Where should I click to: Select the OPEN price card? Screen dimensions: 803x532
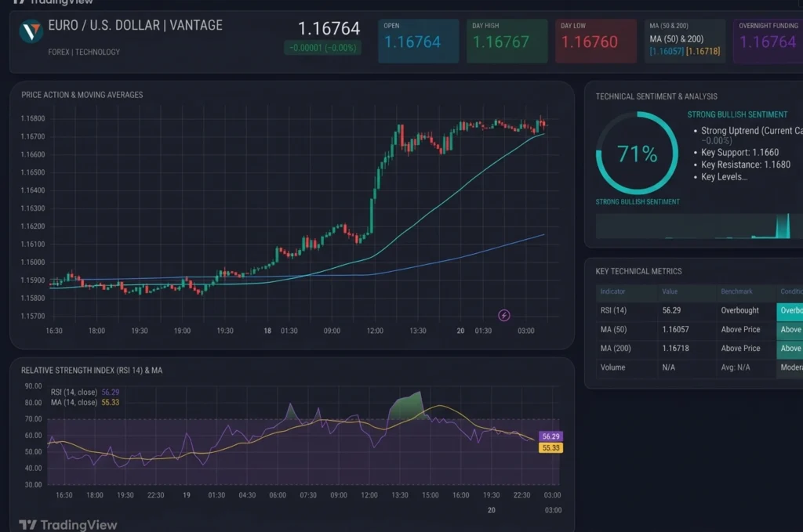click(x=419, y=41)
